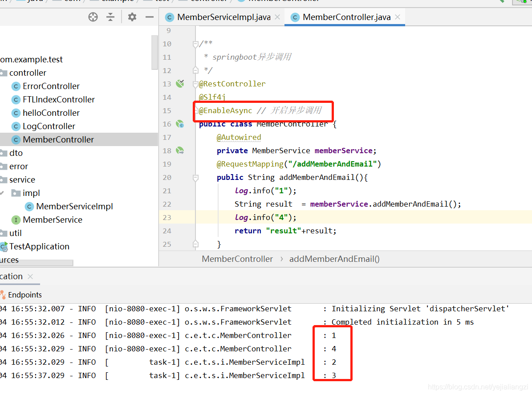Click the gutter icon on line 13

click(180, 84)
